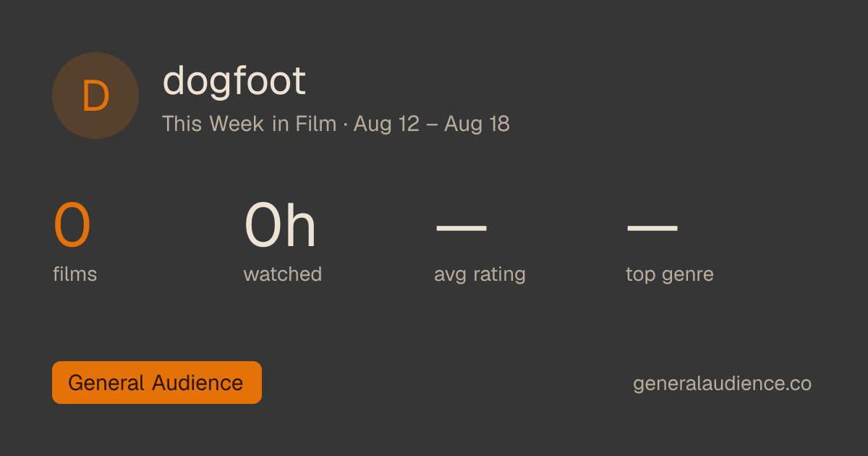Image resolution: width=868 pixels, height=456 pixels.
Task: Click the 'Aug 12' start date
Action: pos(386,124)
